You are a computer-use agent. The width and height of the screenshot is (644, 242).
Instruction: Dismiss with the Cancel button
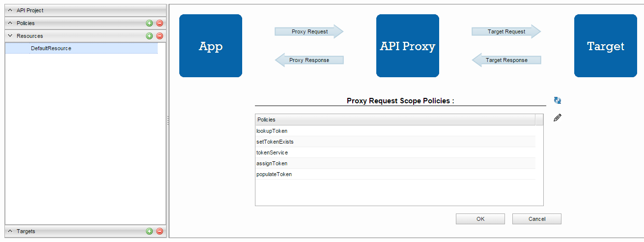coord(537,219)
